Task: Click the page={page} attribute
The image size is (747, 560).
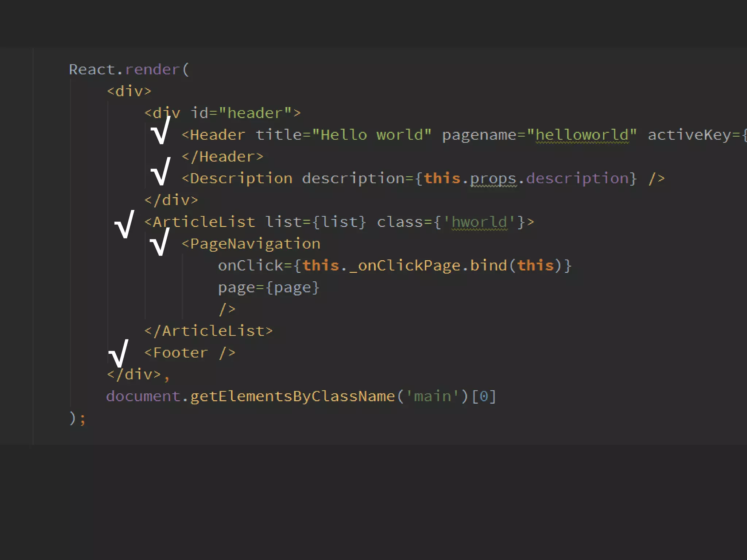Action: tap(268, 288)
